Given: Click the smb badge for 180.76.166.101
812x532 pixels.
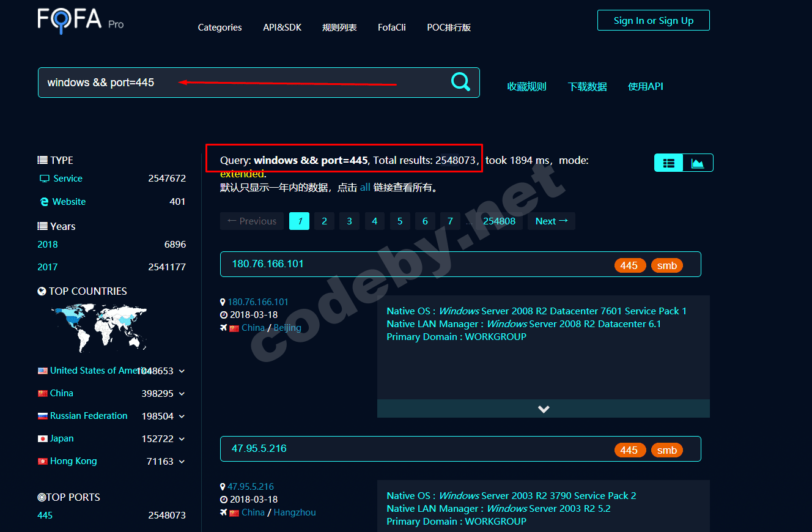Looking at the screenshot, I should (667, 265).
